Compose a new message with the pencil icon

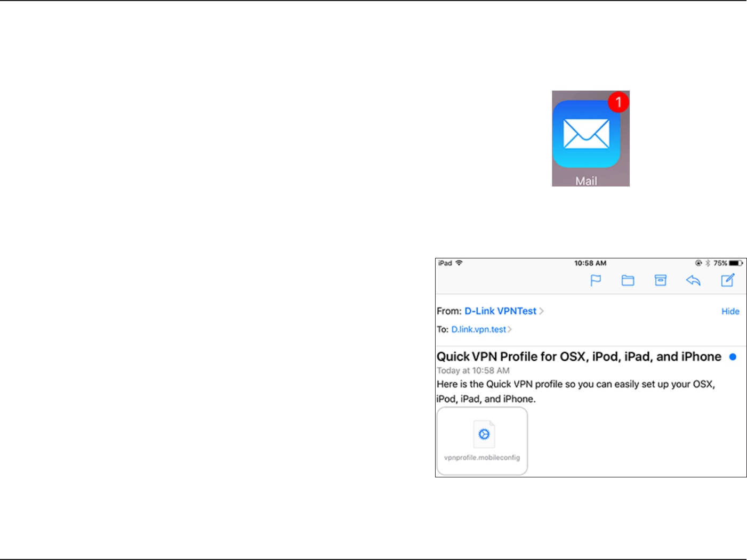[x=728, y=280]
